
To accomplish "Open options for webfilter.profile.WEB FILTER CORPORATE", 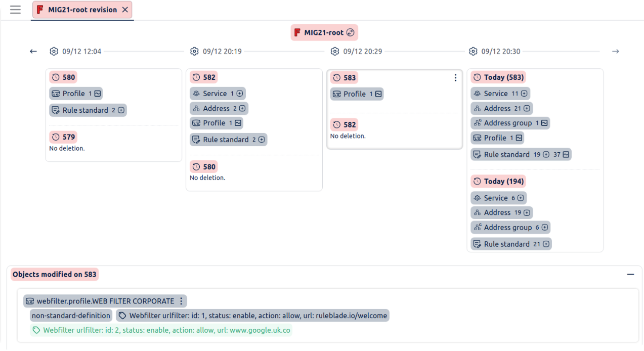I will point(181,301).
